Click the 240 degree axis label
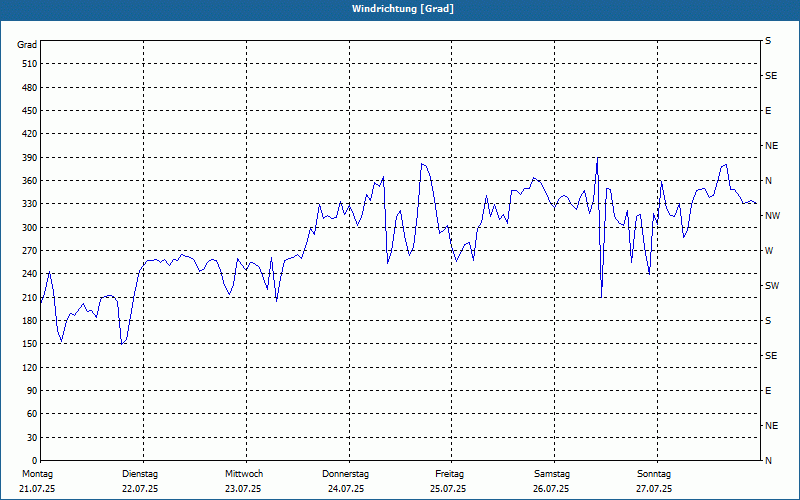Screen dimensions: 800x500 pyautogui.click(x=30, y=273)
